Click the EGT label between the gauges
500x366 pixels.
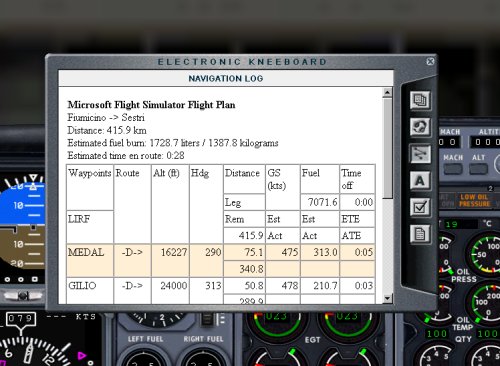[312, 340]
